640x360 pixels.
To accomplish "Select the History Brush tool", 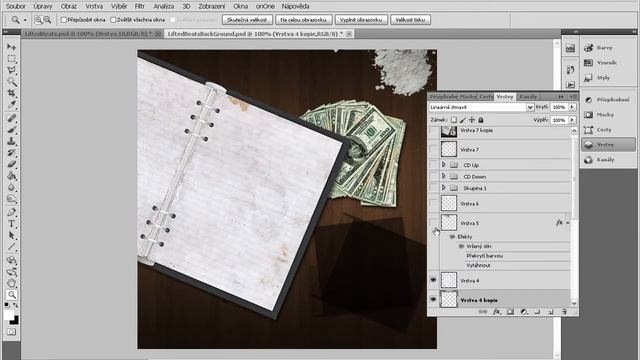I will pos(11,153).
